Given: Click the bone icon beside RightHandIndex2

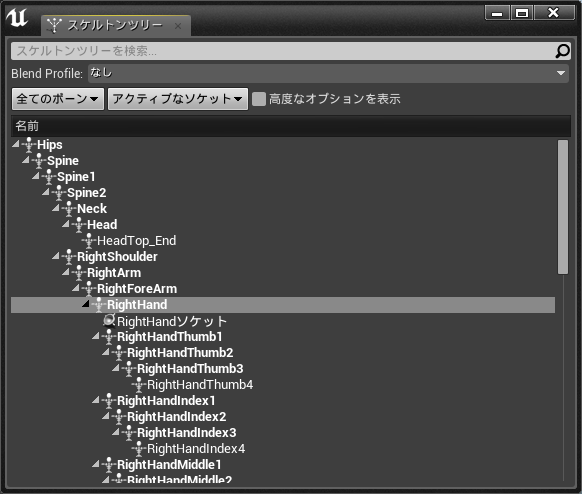Looking at the screenshot, I should (x=119, y=416).
